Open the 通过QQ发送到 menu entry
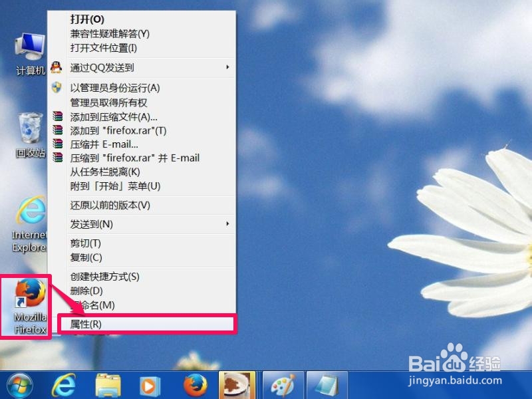The width and height of the screenshot is (532, 399). click(102, 68)
